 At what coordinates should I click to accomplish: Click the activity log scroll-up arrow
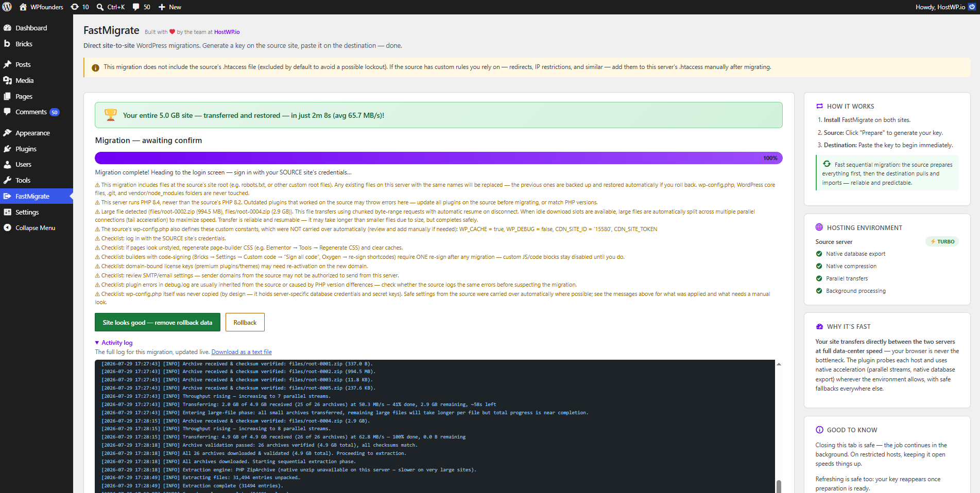(x=779, y=364)
